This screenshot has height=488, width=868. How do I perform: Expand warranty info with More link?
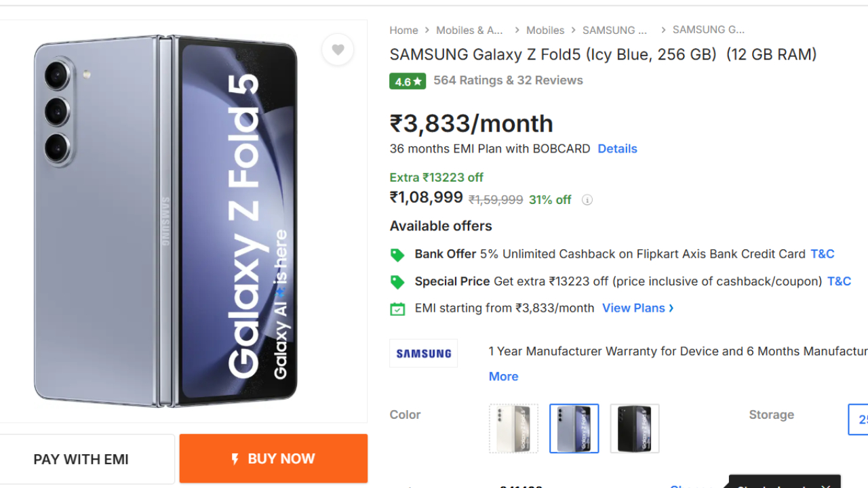pos(503,377)
